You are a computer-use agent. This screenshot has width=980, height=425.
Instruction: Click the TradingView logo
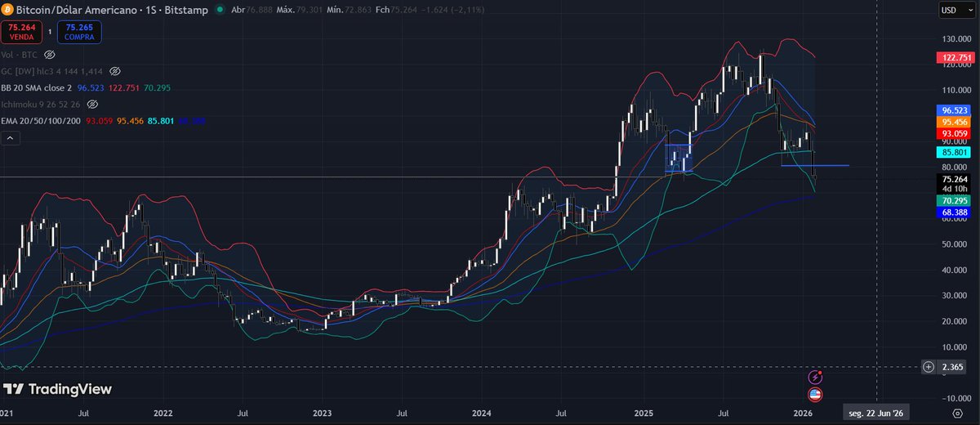57,390
